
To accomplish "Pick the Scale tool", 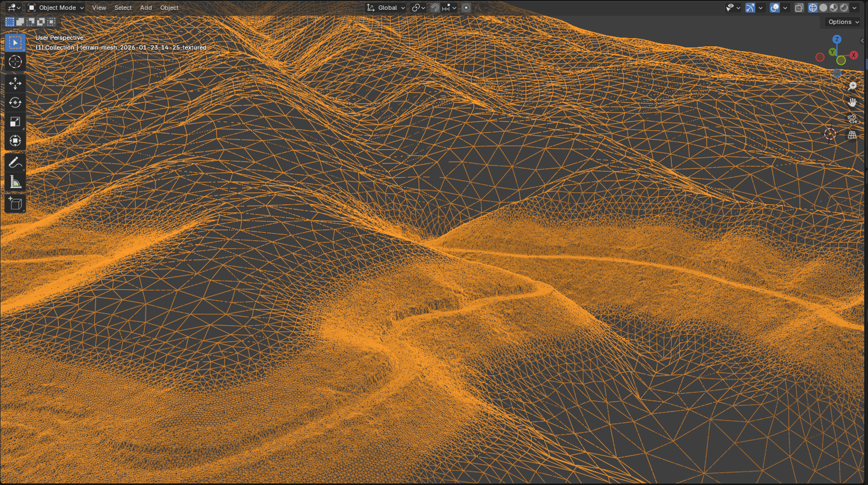I will coord(15,122).
